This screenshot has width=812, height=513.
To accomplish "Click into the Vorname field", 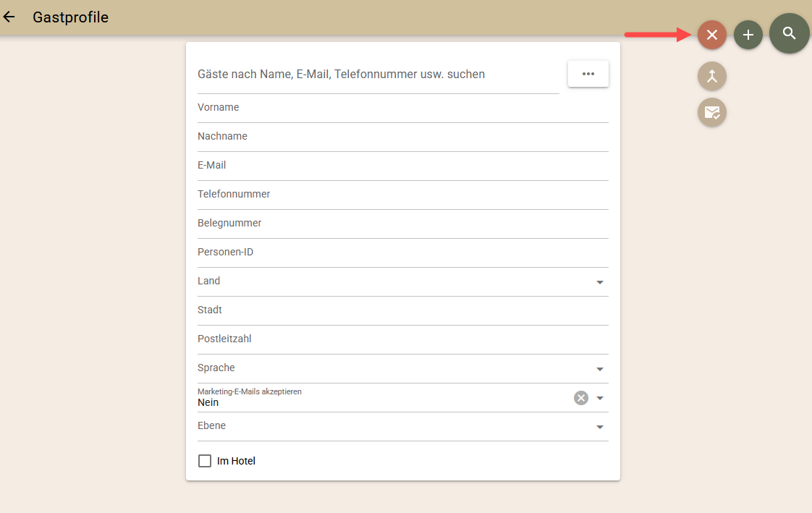I will pyautogui.click(x=403, y=109).
